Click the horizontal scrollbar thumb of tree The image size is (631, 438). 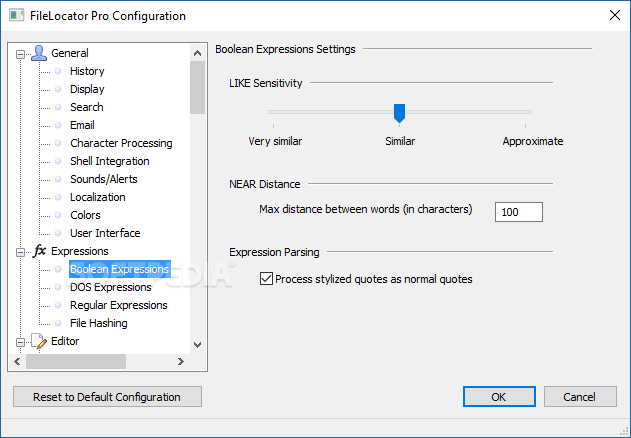tap(76, 362)
